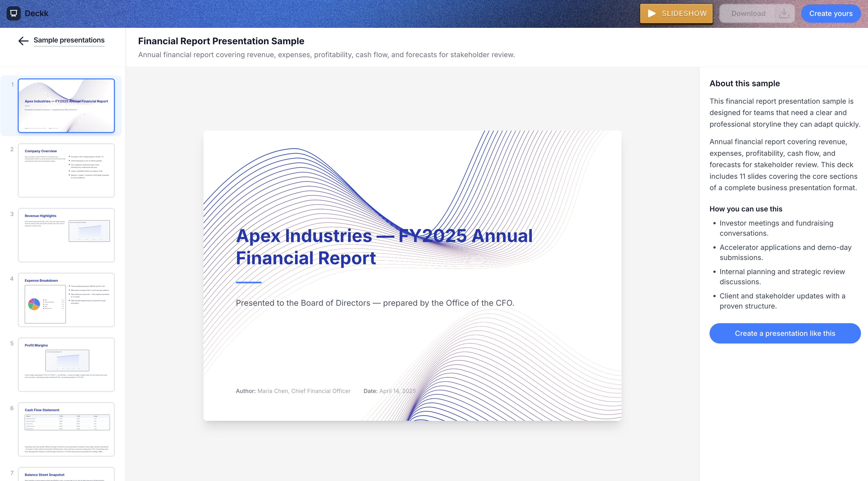This screenshot has width=868, height=481.
Task: Select the Cash Flow Statement slide thumbnail
Action: coord(66,429)
